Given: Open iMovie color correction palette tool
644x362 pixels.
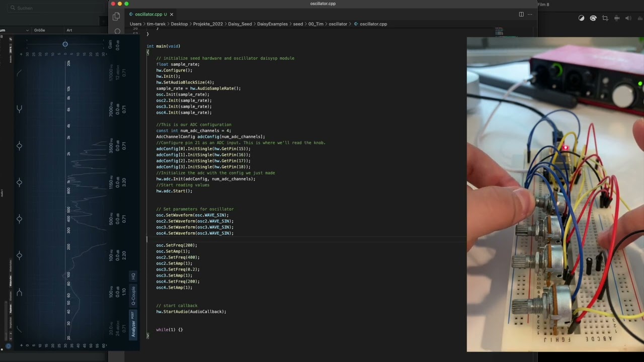Looking at the screenshot, I should tap(593, 18).
